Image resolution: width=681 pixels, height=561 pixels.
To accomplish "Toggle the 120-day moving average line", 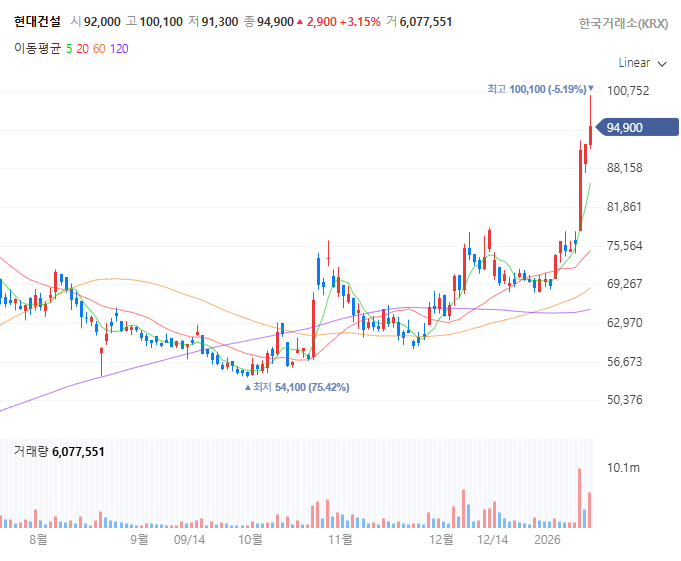I will (x=119, y=49).
